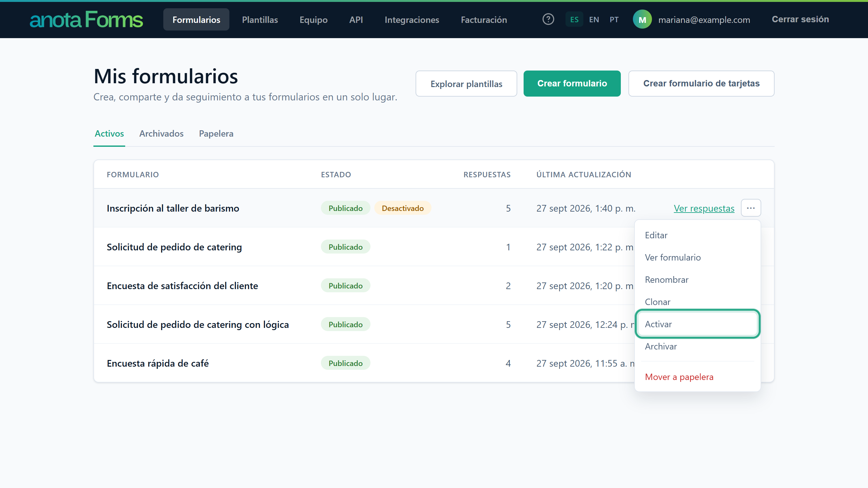Click the ESTADO column header
The image size is (868, 488).
pos(336,174)
